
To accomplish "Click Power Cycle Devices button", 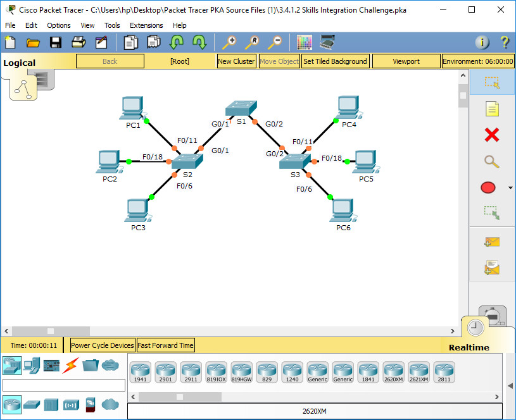I will coord(103,345).
